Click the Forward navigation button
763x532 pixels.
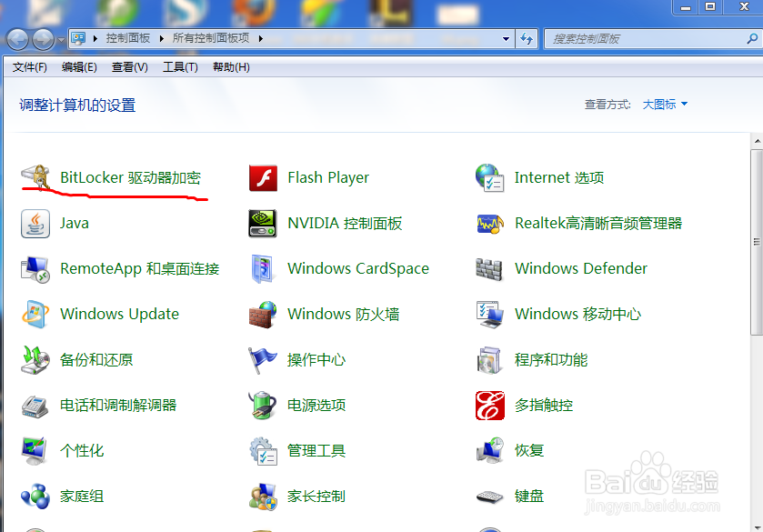pyautogui.click(x=44, y=39)
